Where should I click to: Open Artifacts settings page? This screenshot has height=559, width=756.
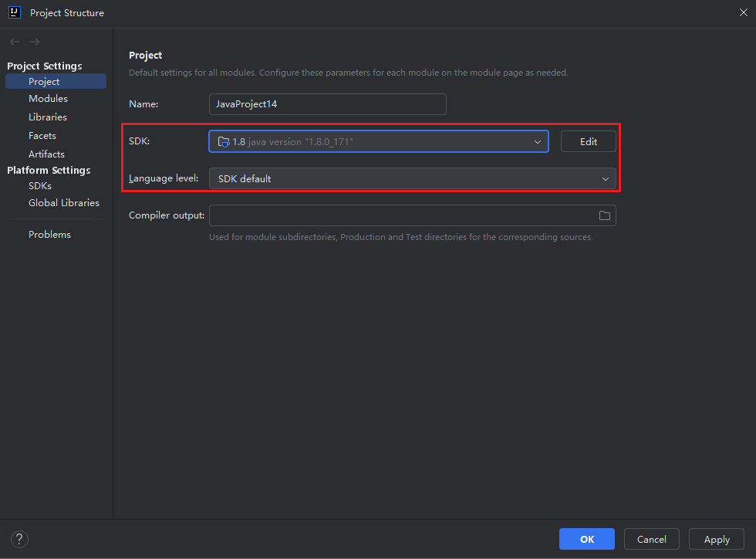click(x=46, y=154)
